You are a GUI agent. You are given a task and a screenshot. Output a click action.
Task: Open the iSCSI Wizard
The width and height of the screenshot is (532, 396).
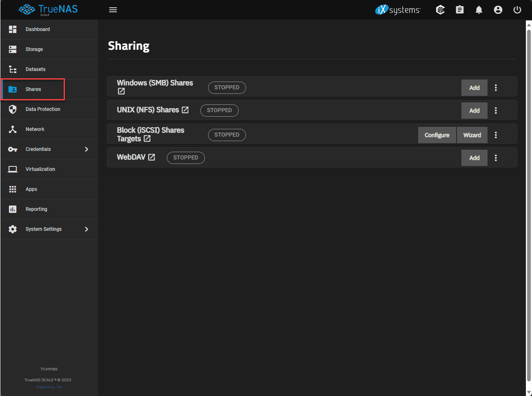472,135
